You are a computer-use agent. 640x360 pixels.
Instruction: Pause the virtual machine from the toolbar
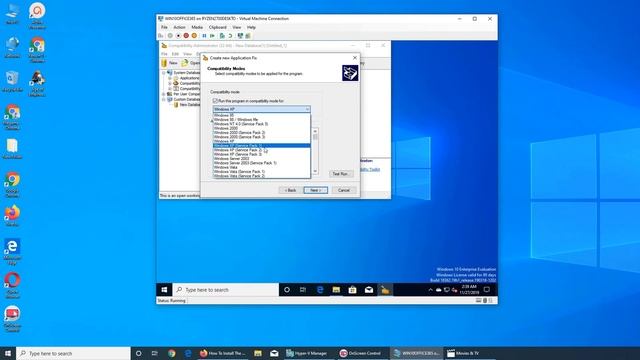pos(204,36)
